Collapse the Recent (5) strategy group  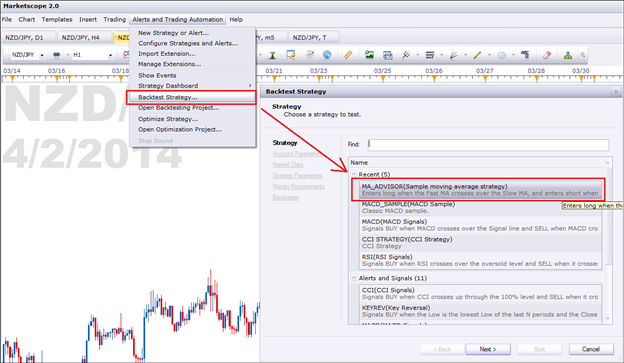pos(354,174)
